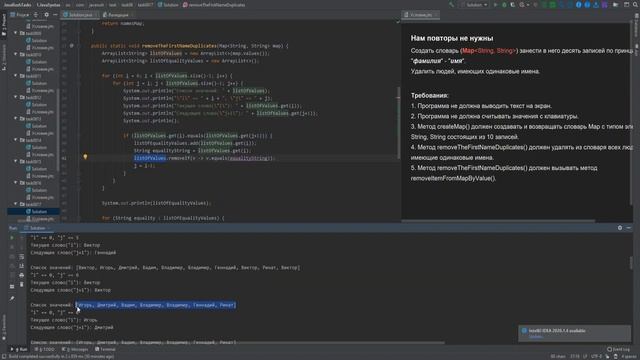Toggle Scroll to End icon in Run panel
640x360 pixels.
(22, 266)
